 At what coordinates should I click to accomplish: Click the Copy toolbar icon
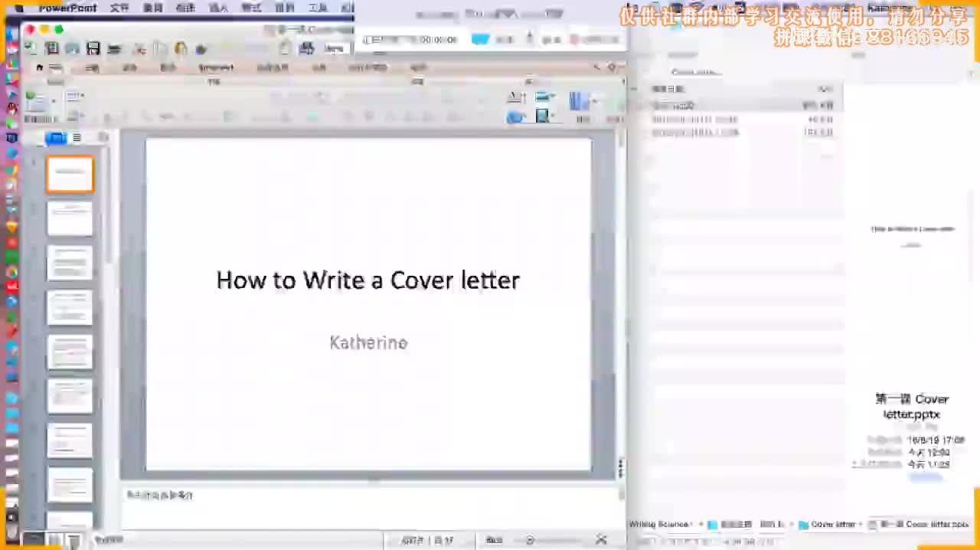(160, 48)
